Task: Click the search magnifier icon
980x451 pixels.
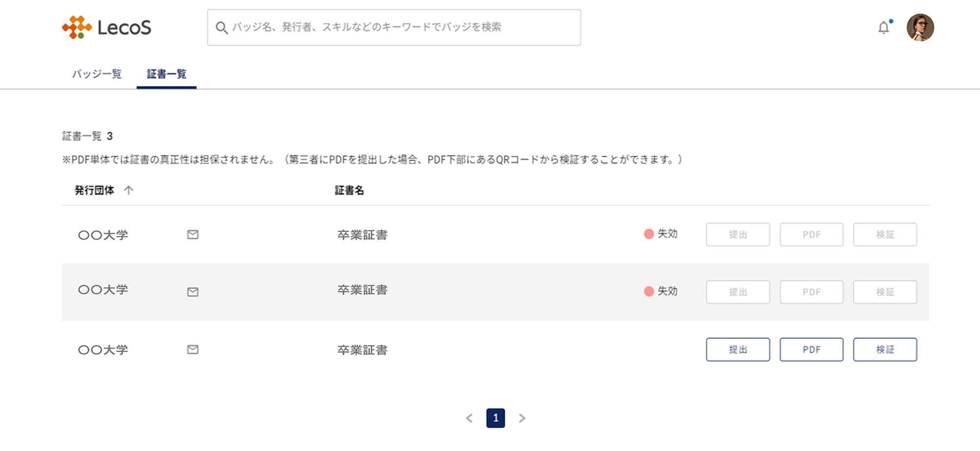Action: coord(221,28)
